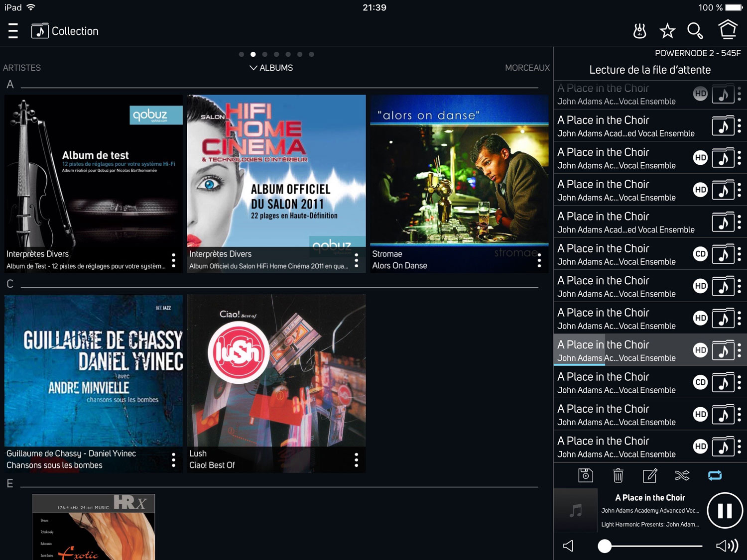The image size is (747, 560).
Task: Toggle shuffle mode
Action: [x=682, y=475]
